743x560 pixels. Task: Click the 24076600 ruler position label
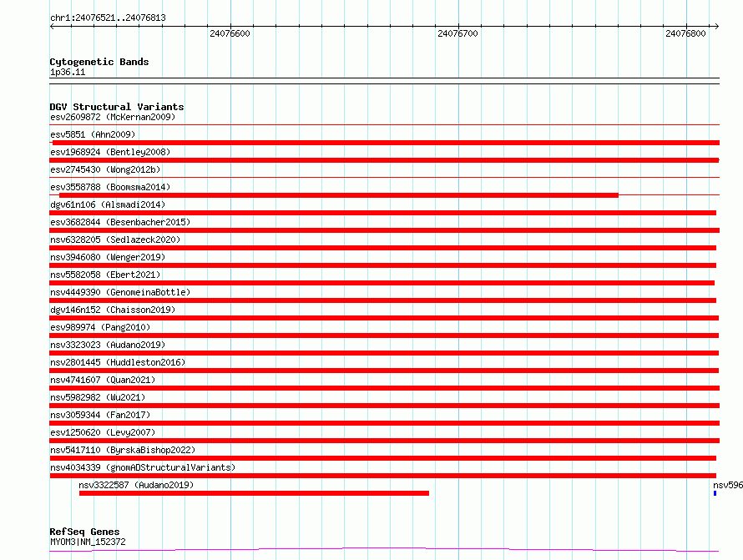pos(230,33)
